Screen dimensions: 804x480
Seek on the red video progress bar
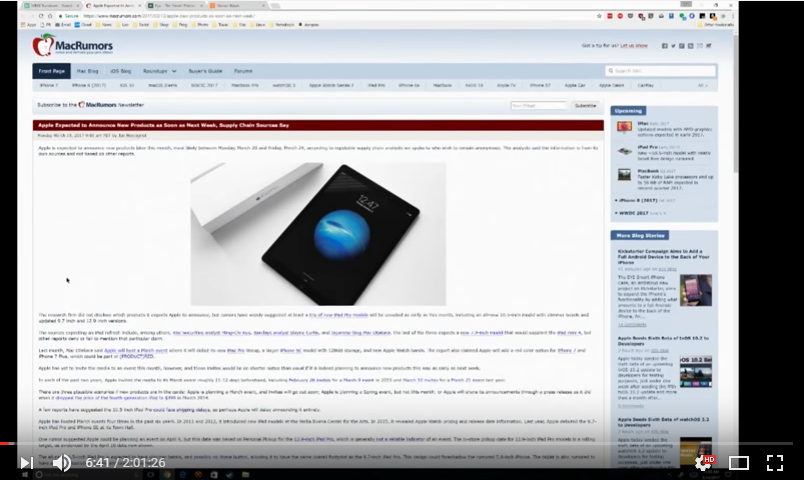pos(396,443)
